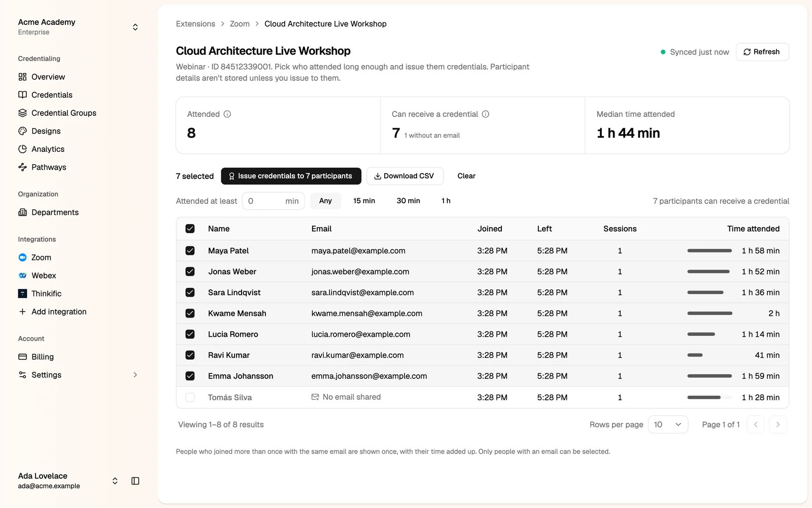Select the Zoom integration icon
Screen dimensions: 812x508
tap(22, 258)
